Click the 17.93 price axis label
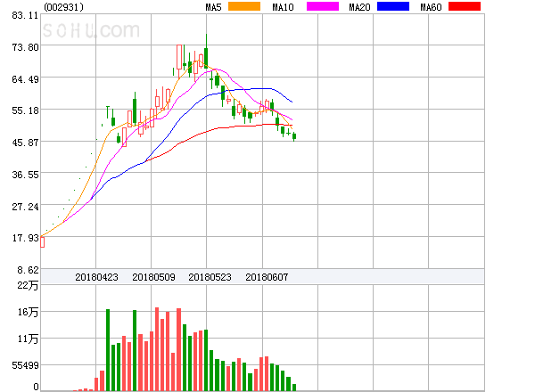535x392 pixels. (25, 238)
